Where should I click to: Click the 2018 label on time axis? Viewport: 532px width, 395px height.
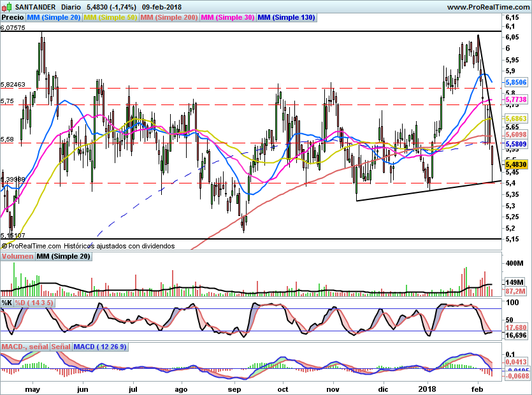coord(427,389)
